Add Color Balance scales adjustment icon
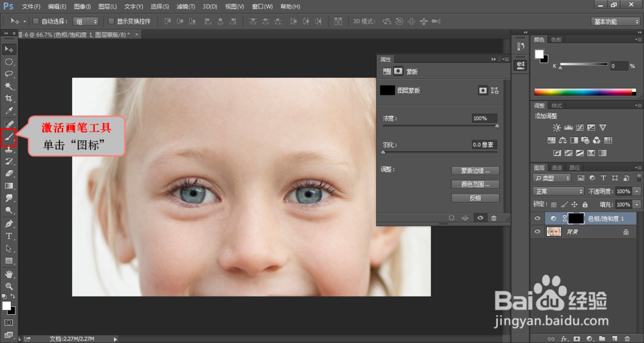The height and width of the screenshot is (343, 644). point(563,140)
